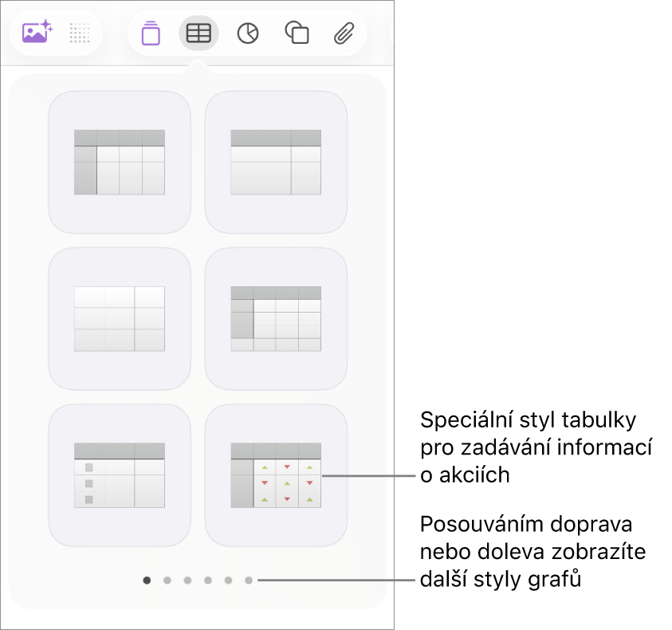Screen dimensions: 672x630
Task: Click the image playground sparkle icon
Action: (x=37, y=33)
